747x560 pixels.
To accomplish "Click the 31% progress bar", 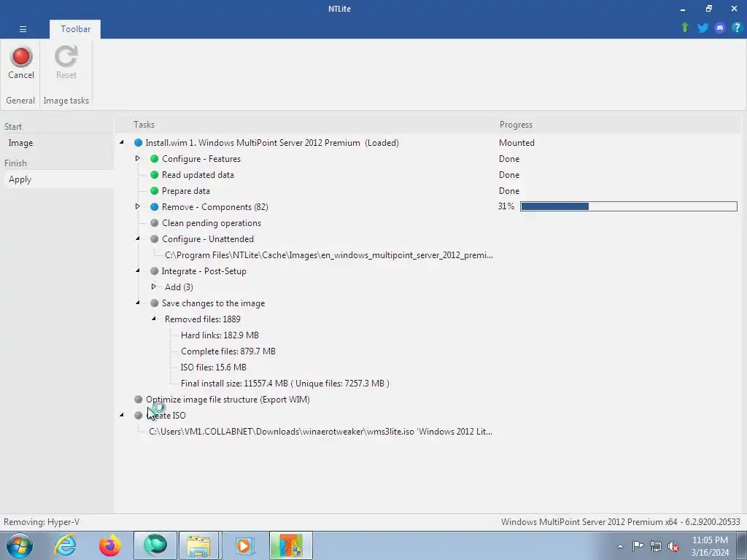I will tap(628, 206).
